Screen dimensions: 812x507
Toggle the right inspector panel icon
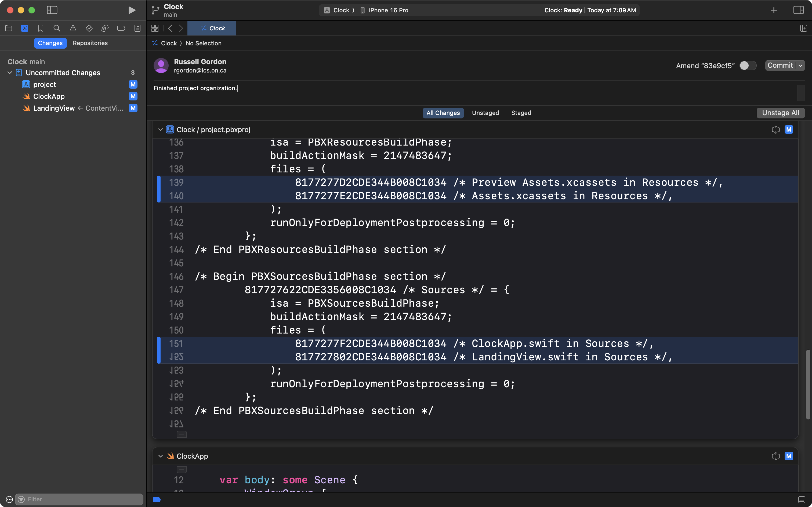tap(798, 10)
